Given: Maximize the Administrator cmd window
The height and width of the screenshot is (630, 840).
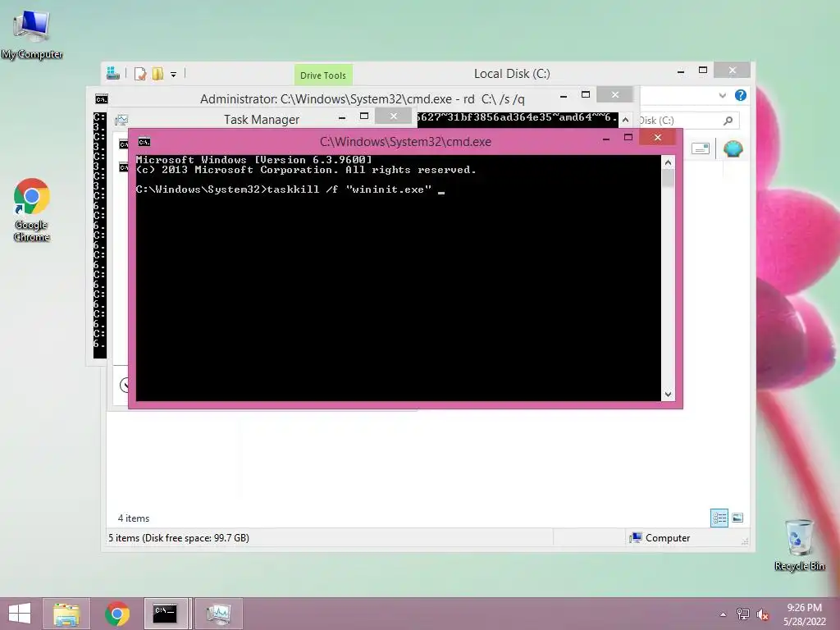Looking at the screenshot, I should tap(586, 95).
